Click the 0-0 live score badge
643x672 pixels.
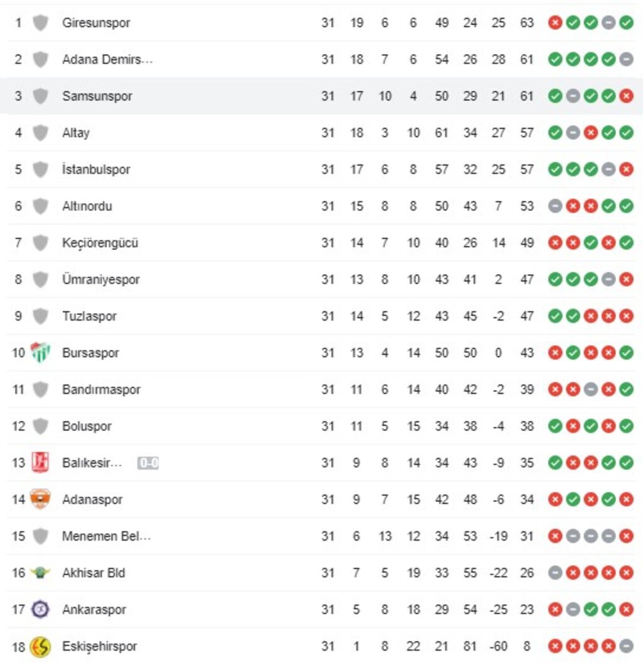point(148,463)
